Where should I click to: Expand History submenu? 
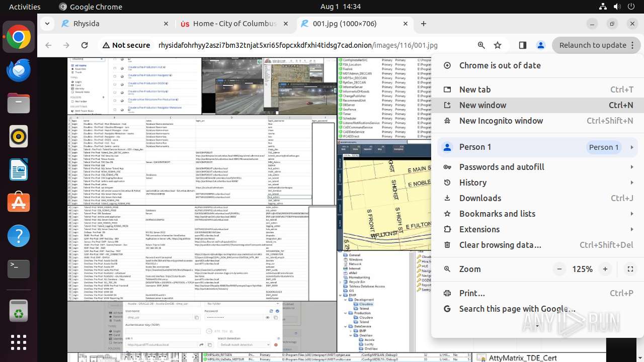631,183
